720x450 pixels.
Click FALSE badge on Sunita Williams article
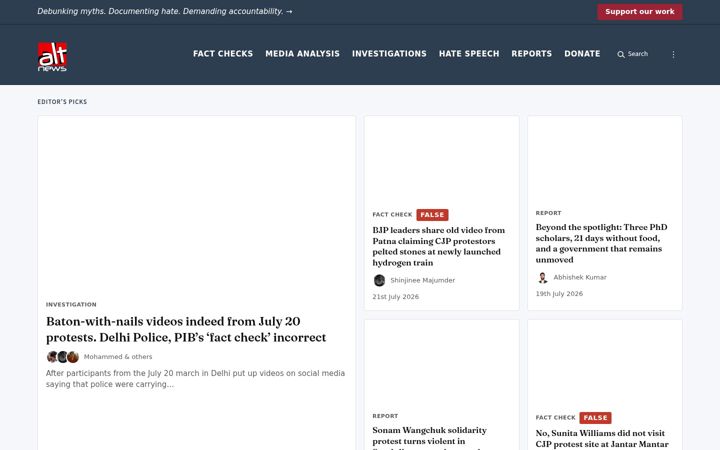[595, 418]
